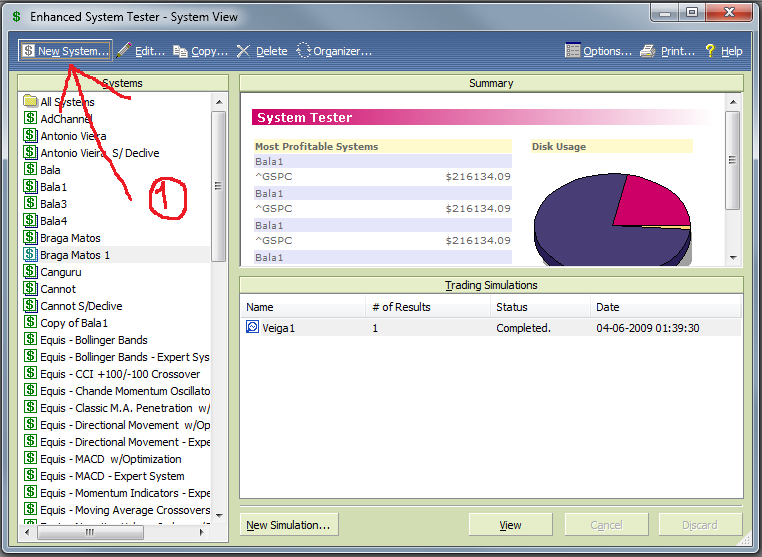Open Help from the toolbar
762x557 pixels.
pyautogui.click(x=724, y=51)
